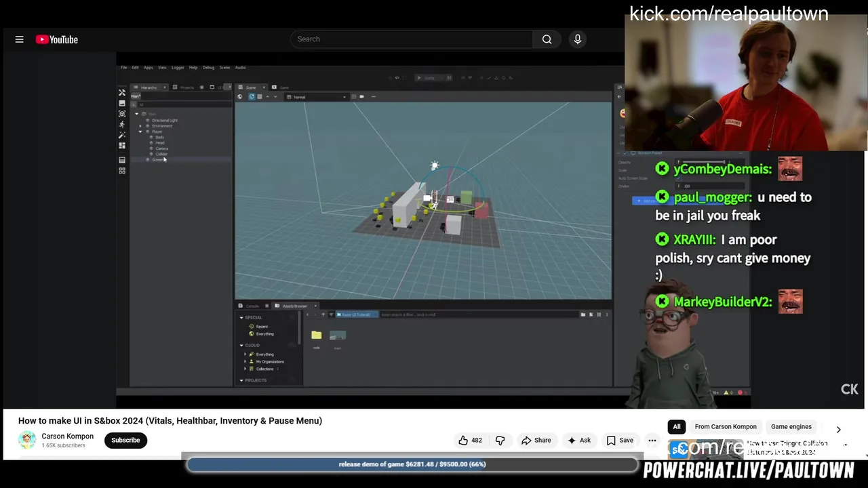Click the asset search filter field

tap(477, 314)
